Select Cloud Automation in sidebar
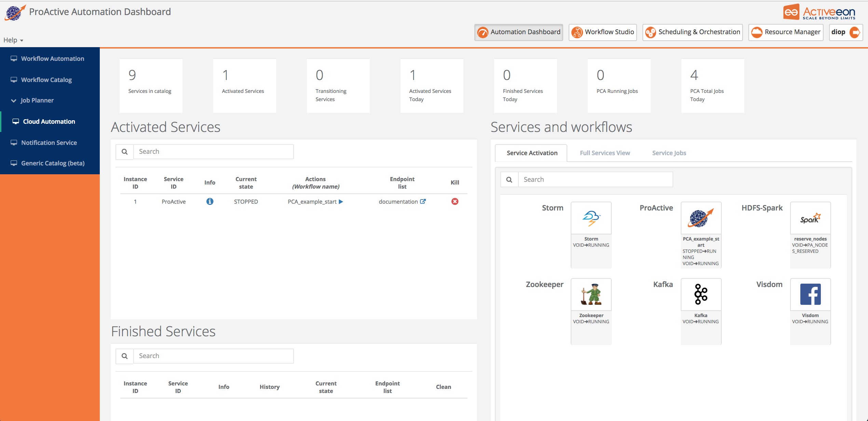 50,121
